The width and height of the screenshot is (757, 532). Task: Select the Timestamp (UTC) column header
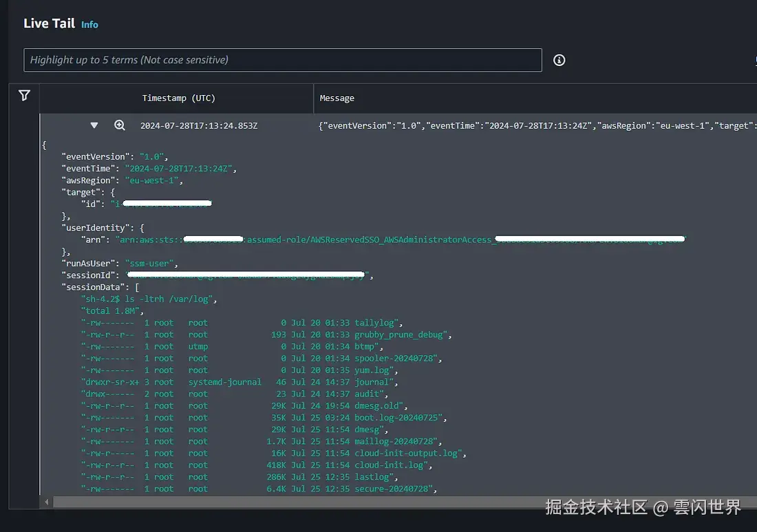click(x=179, y=98)
